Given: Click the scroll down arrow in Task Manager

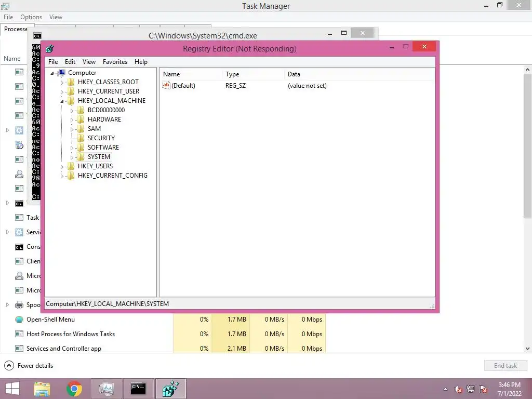Looking at the screenshot, I should point(527,349).
